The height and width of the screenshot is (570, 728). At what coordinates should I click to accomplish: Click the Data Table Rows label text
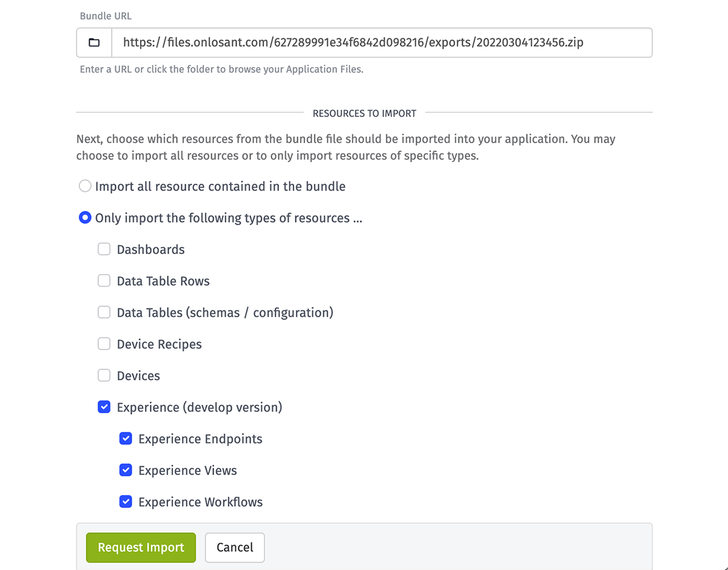pyautogui.click(x=163, y=280)
